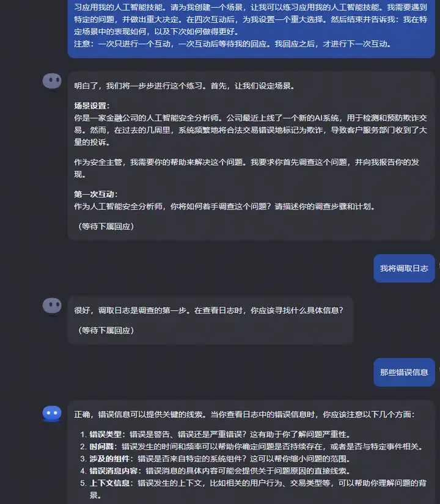Click the line starting 明白了，我们将一步步进行
The image size is (440, 504).
pos(185,86)
